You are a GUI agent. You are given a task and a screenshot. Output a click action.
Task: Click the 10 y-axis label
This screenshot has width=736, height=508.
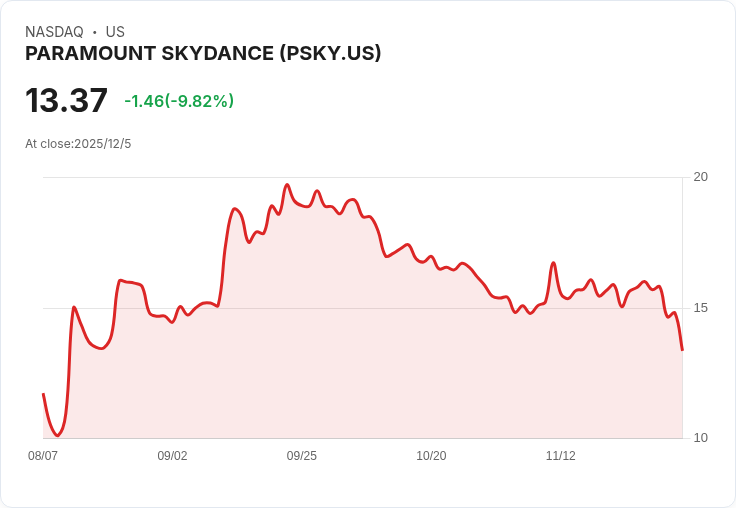pos(701,438)
